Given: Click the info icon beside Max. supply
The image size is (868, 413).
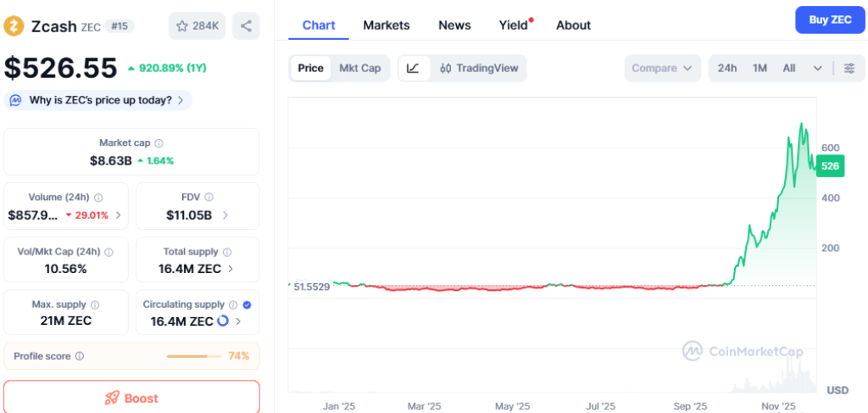Looking at the screenshot, I should click(95, 304).
